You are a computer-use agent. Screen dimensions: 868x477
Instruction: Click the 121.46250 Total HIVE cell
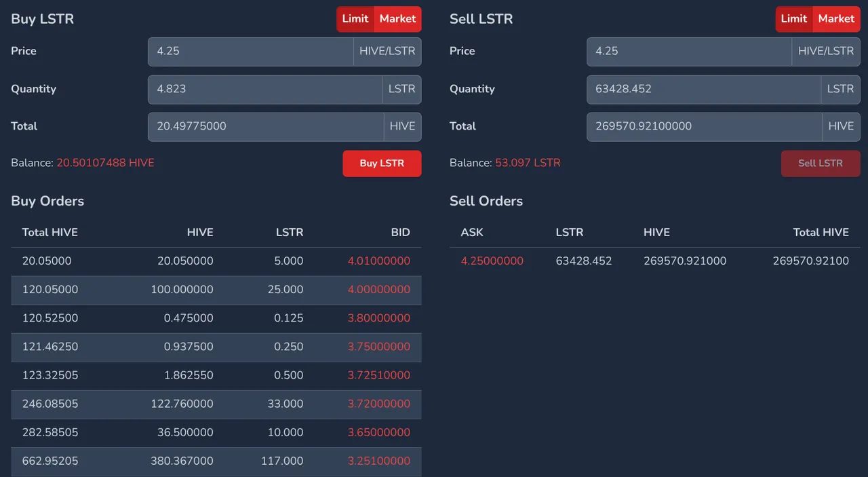pyautogui.click(x=50, y=347)
